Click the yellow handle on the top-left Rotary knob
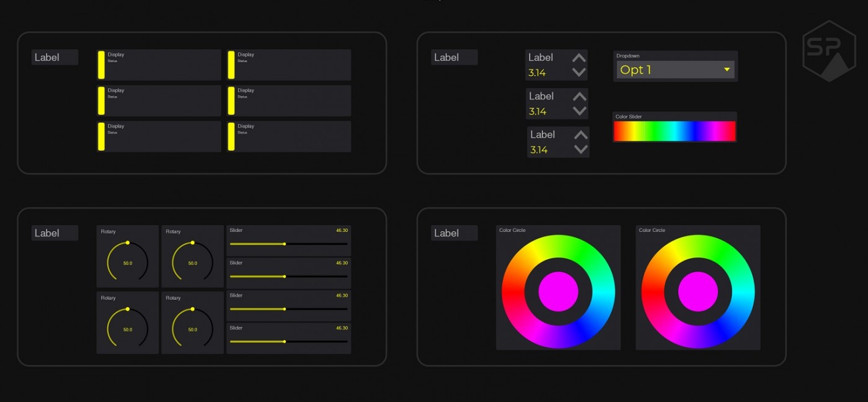Image resolution: width=868 pixels, height=402 pixels. pos(128,243)
